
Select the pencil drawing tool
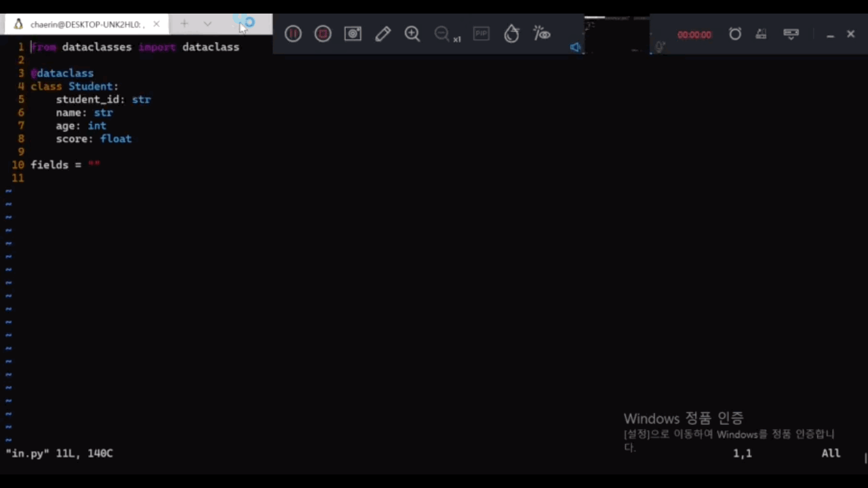[383, 34]
